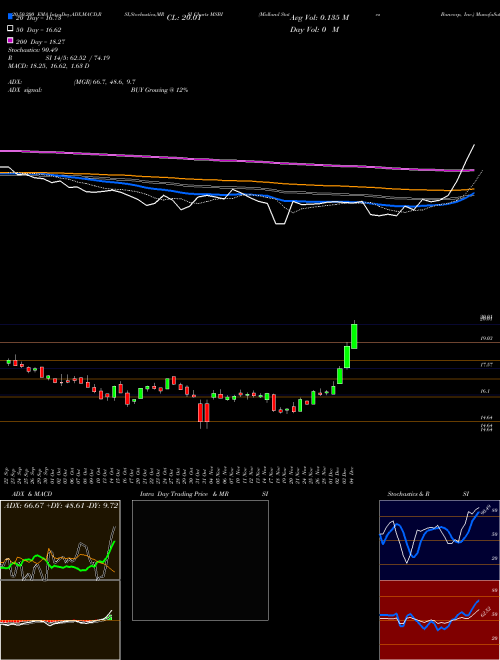Click the 'Stochastics & R' panel title
This screenshot has height=660, width=500.
(x=409, y=494)
